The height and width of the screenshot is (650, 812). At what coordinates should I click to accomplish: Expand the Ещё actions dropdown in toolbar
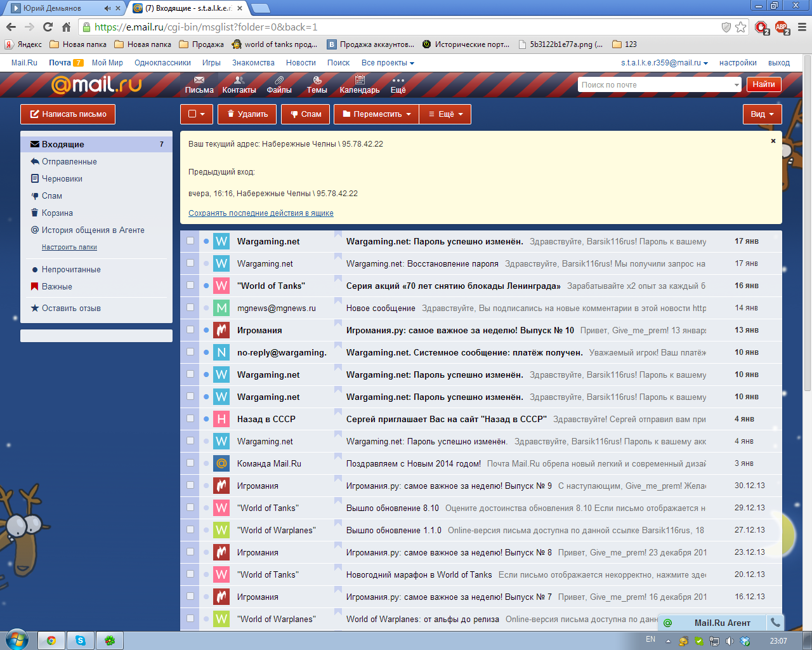coord(445,114)
